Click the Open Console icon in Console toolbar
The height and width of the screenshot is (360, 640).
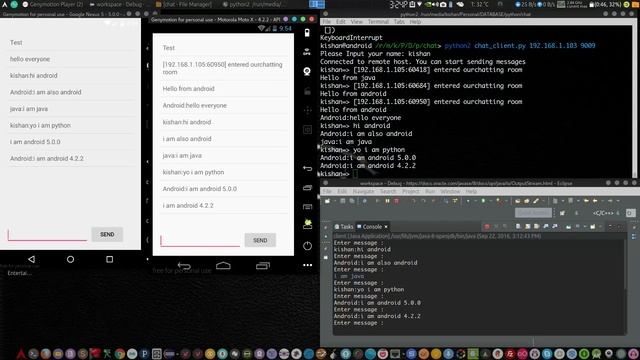(593, 227)
